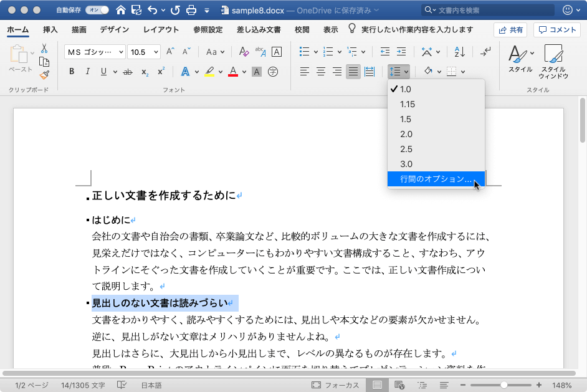The width and height of the screenshot is (587, 392).
Task: Select line spacing 1.5 from menu
Action: (x=436, y=119)
